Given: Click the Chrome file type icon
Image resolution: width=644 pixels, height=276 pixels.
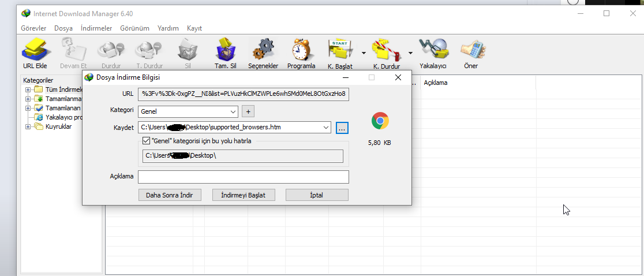Looking at the screenshot, I should [x=380, y=121].
